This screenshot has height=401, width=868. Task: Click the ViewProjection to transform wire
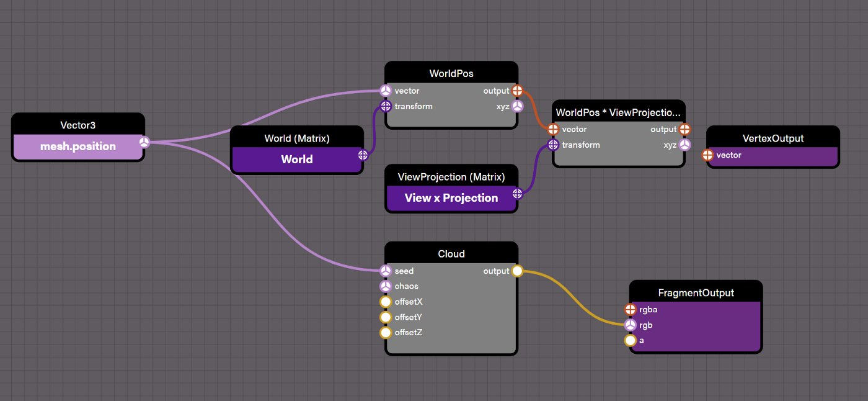pyautogui.click(x=535, y=169)
